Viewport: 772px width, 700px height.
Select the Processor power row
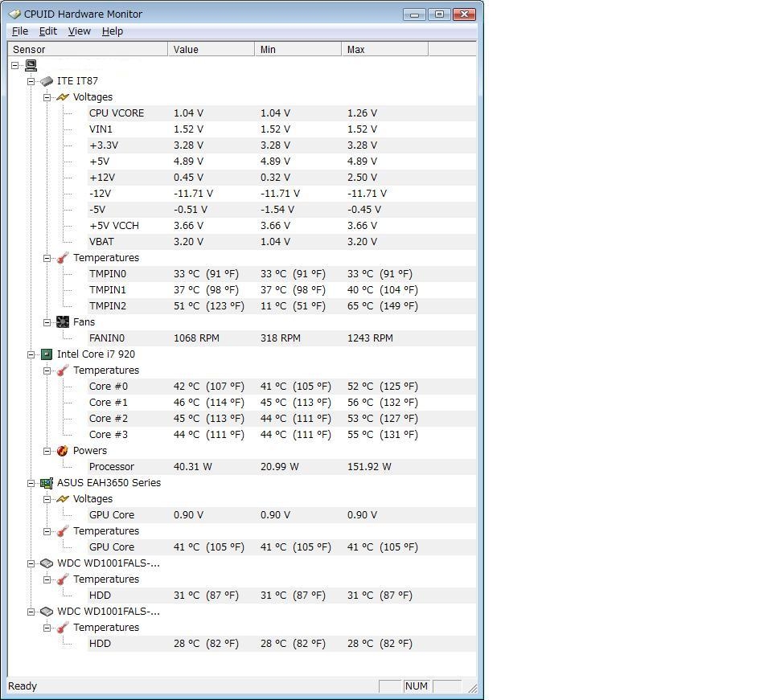tap(281, 467)
